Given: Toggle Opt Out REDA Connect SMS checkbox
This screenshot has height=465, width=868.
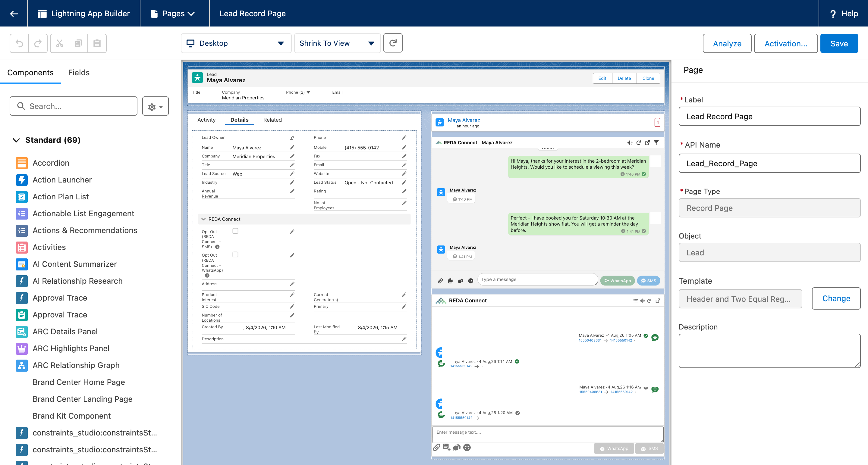Looking at the screenshot, I should pyautogui.click(x=235, y=231).
